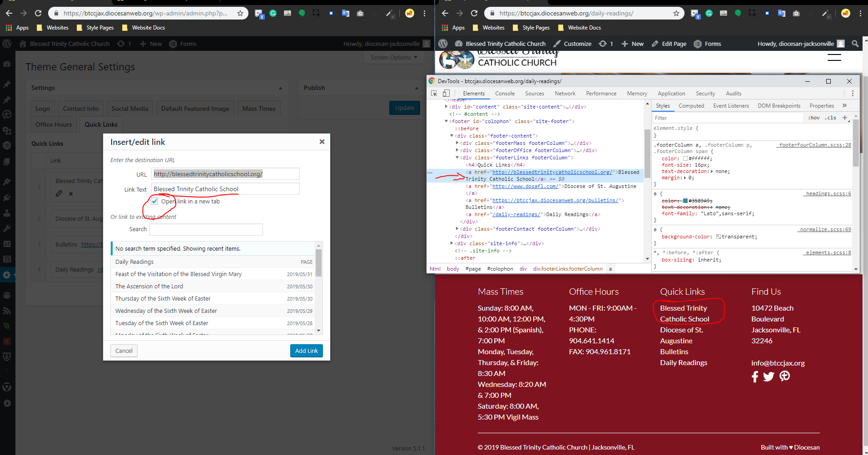868x455 pixels.
Task: Bookmark the daily-readings page with star
Action: (676, 13)
